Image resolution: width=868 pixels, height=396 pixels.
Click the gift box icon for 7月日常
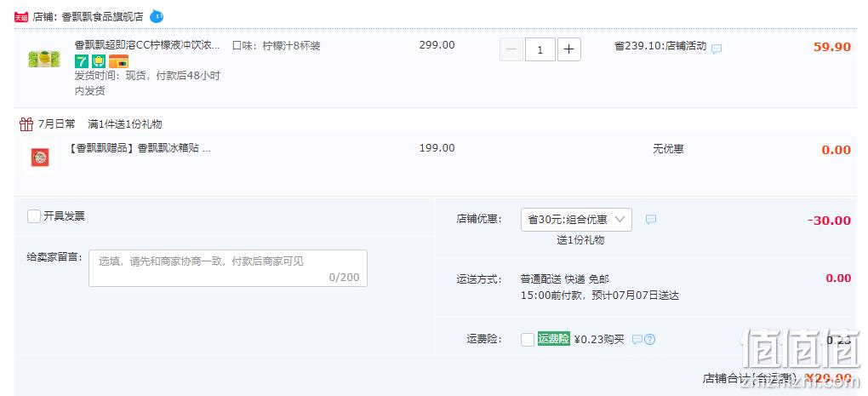26,124
